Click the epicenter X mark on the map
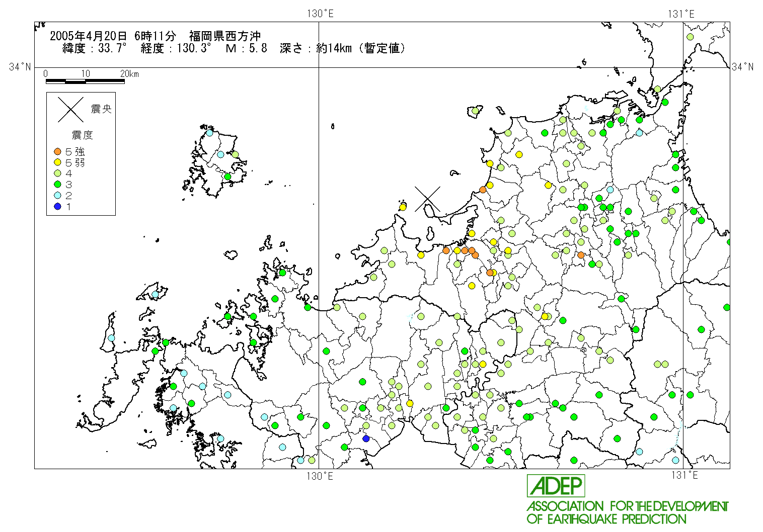The width and height of the screenshot is (763, 532). click(427, 199)
